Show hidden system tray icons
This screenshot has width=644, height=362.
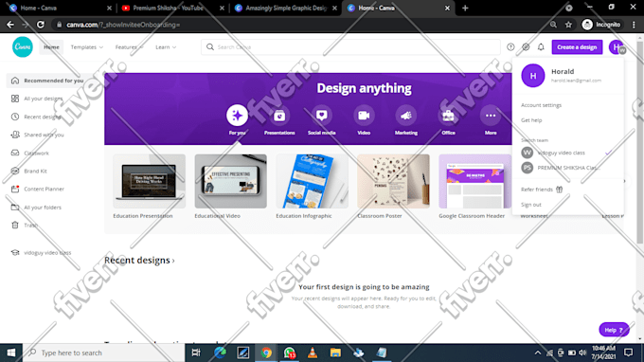point(538,353)
